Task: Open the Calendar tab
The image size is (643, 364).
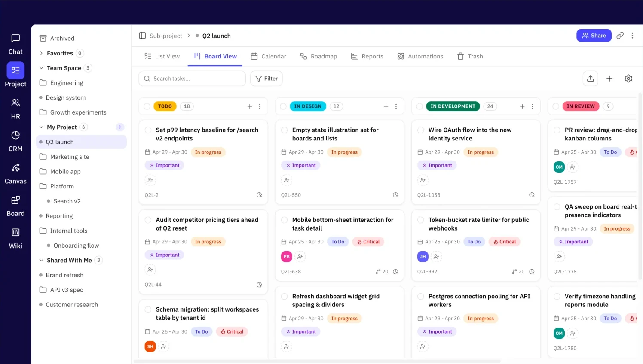Action: 269,56
